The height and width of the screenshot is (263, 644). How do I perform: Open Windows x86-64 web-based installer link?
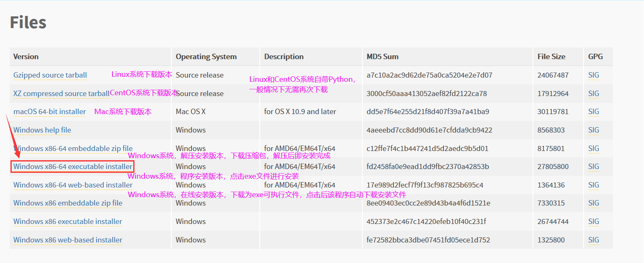tap(73, 185)
